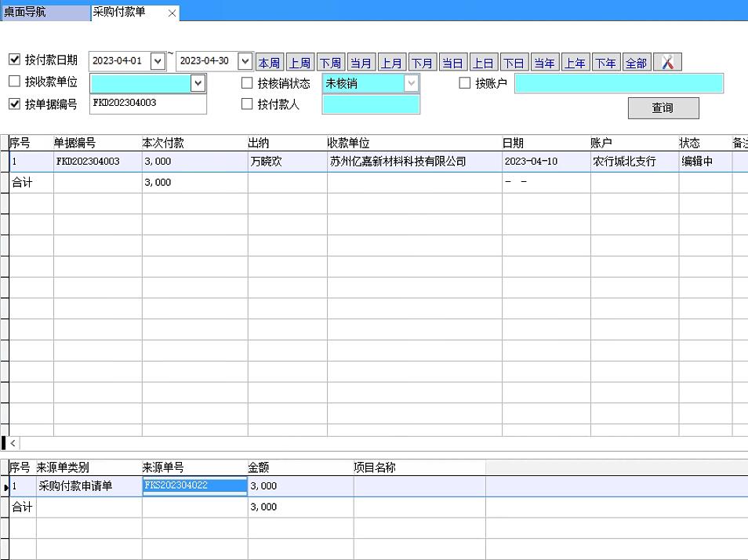Click the cyan 按付款人 input box

coord(370,104)
